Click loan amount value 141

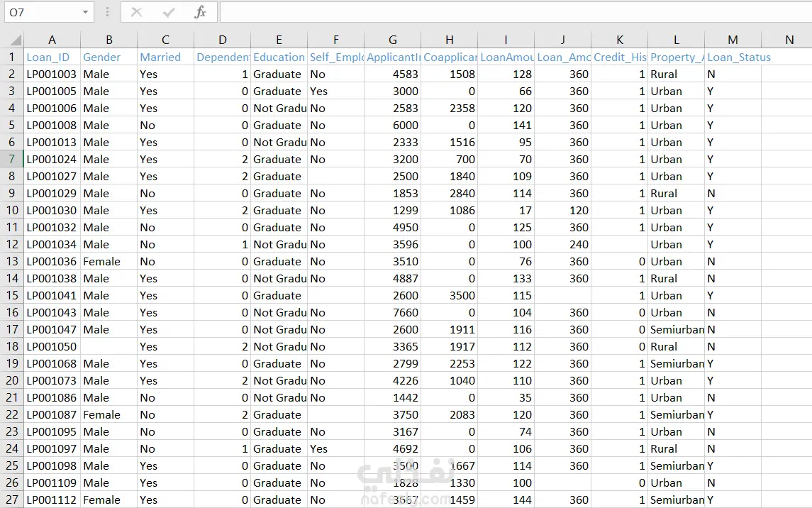click(506, 126)
